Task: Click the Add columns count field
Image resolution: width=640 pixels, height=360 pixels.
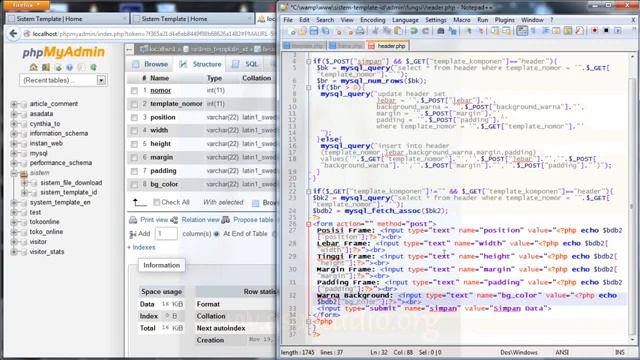Action: point(166,234)
